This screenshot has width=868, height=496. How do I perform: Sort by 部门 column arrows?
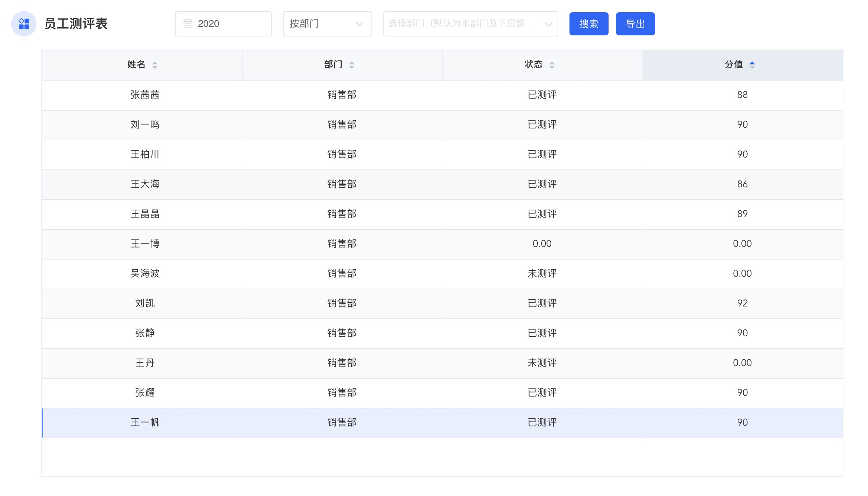[x=352, y=65]
